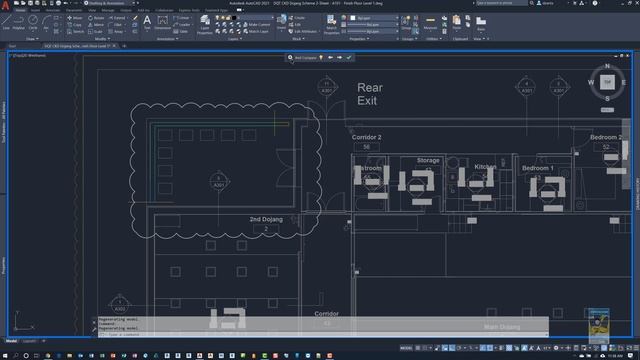The image size is (640, 360).
Task: Click the ByLayer color swatch
Action: tap(353, 18)
